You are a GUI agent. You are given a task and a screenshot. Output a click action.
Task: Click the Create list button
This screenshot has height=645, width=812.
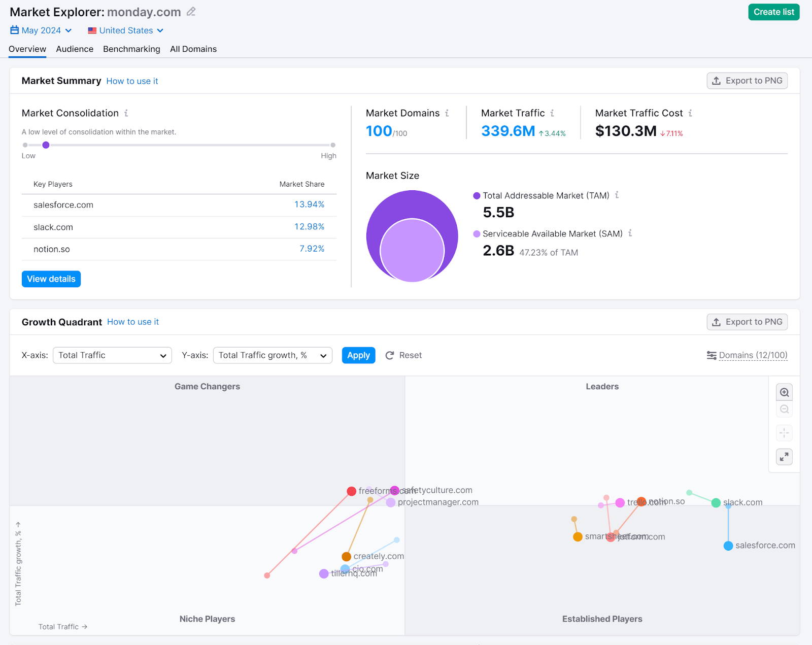pyautogui.click(x=773, y=12)
